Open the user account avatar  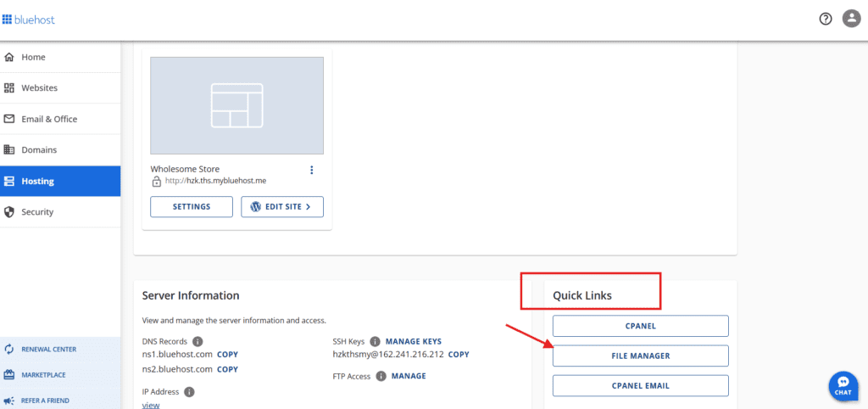[x=851, y=19]
